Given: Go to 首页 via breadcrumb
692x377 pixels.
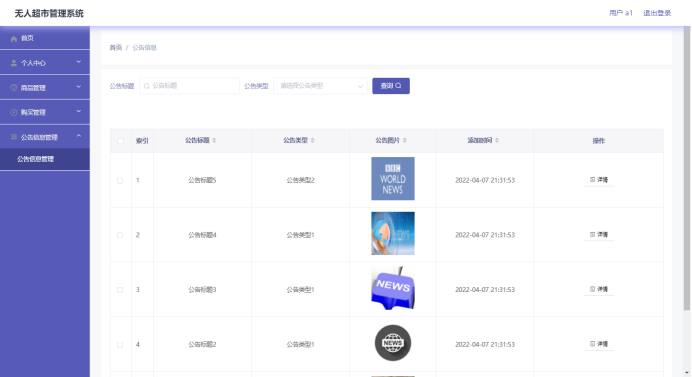Looking at the screenshot, I should pyautogui.click(x=116, y=48).
